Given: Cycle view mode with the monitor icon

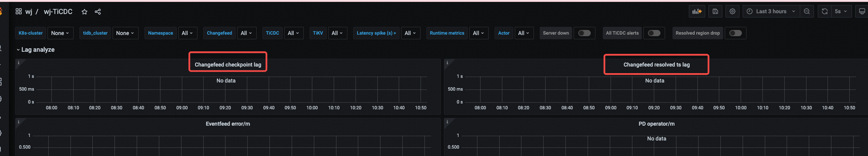Looking at the screenshot, I should click(862, 12).
